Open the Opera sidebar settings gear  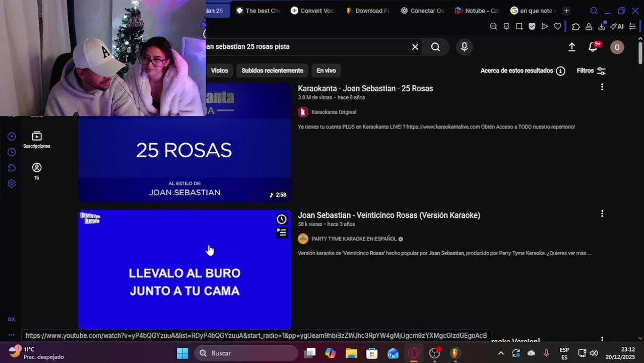(x=12, y=184)
